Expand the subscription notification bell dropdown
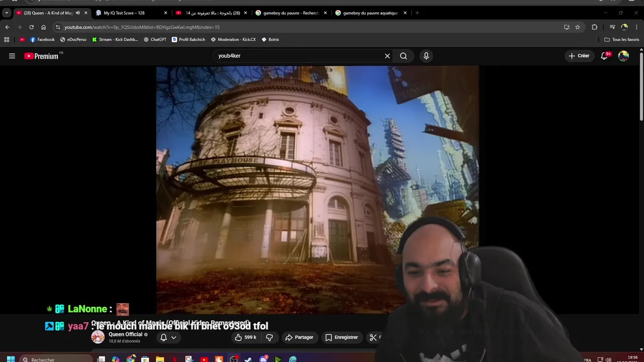The image size is (644, 362). click(169, 337)
